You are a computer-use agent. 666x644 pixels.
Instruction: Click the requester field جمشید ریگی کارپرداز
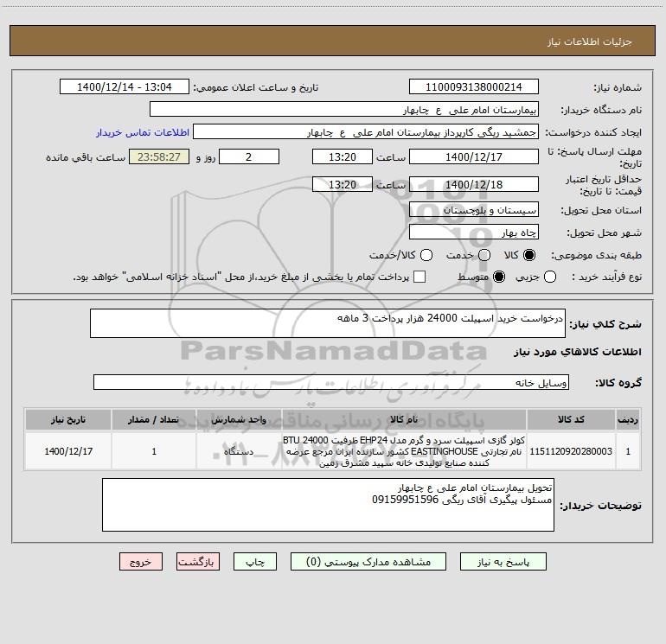(366, 132)
